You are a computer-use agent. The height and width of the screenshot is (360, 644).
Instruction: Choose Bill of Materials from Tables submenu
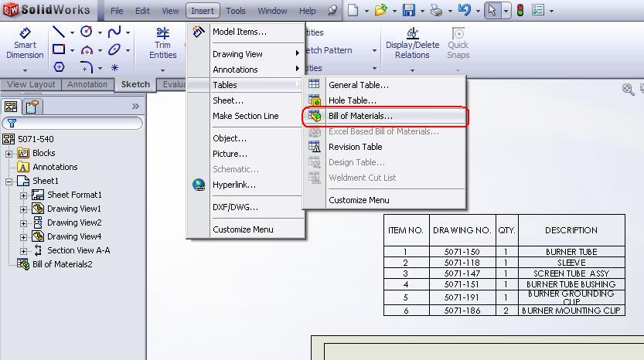click(385, 116)
